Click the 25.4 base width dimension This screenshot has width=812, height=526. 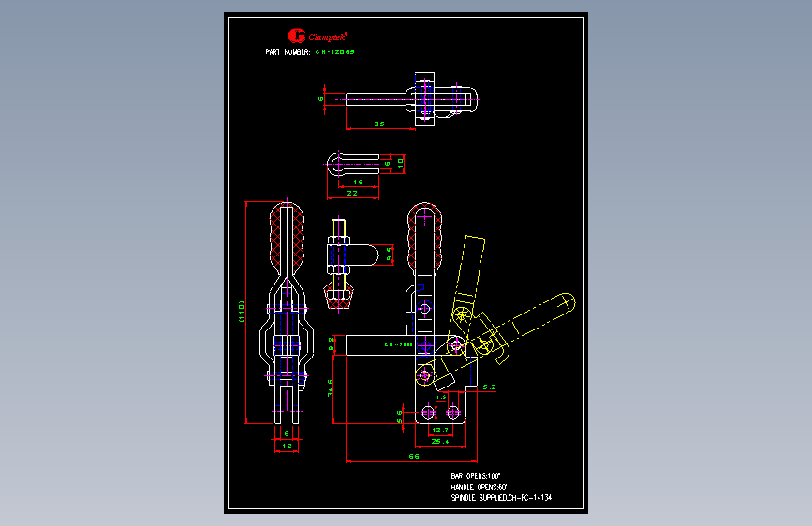click(440, 441)
